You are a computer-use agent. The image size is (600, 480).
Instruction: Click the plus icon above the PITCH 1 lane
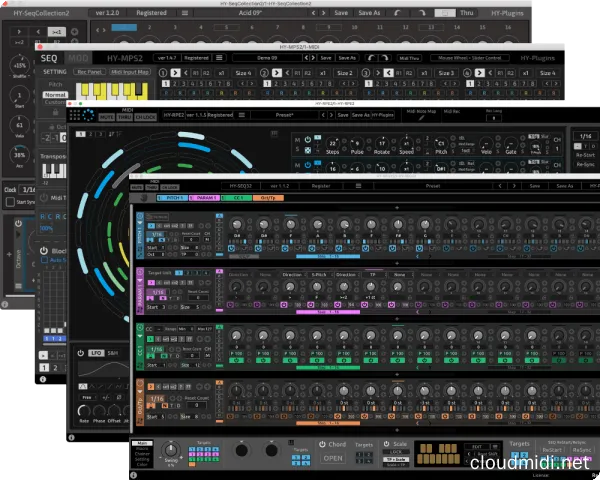[397, 207]
